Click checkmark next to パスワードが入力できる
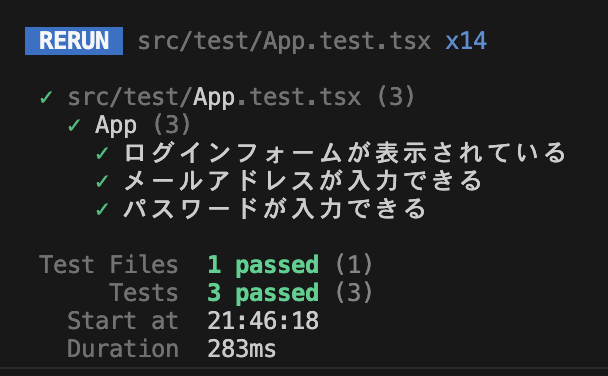This screenshot has width=608, height=376. coord(102,209)
